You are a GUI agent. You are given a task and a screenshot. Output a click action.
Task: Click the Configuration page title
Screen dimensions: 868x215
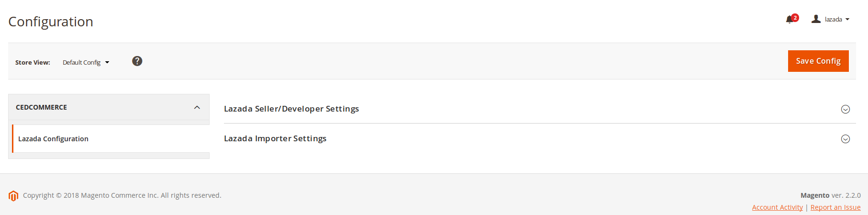51,22
